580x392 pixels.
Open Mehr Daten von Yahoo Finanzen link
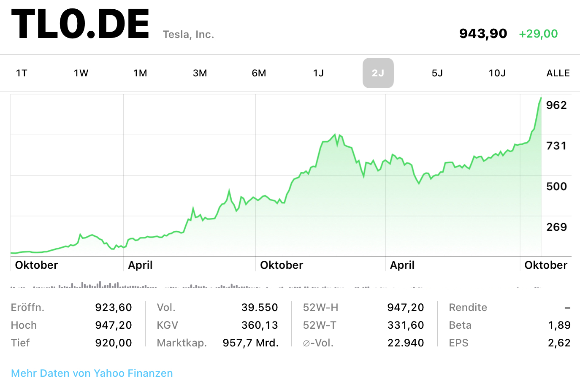[x=92, y=373]
